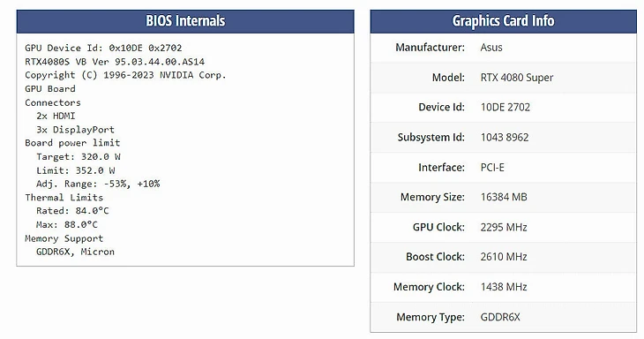Click the 3x DisplayPort connector entry
The image size is (644, 339).
(x=75, y=130)
